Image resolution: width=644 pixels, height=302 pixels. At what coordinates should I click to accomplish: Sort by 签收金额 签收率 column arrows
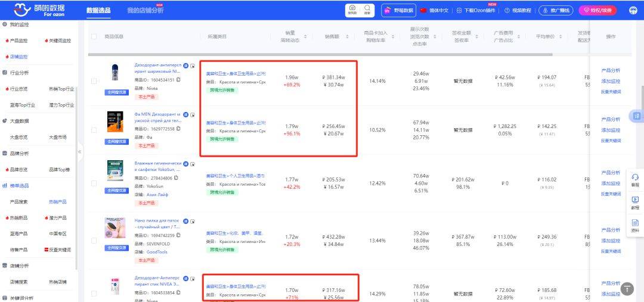coord(477,36)
